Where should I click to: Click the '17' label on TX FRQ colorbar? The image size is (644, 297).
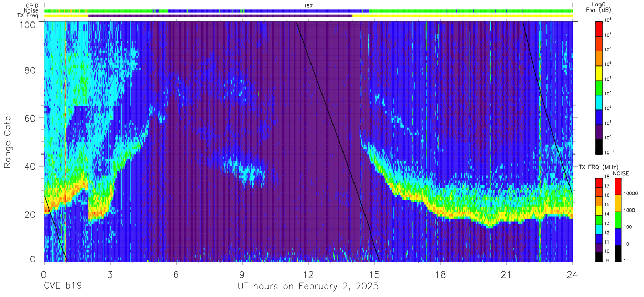(x=607, y=186)
